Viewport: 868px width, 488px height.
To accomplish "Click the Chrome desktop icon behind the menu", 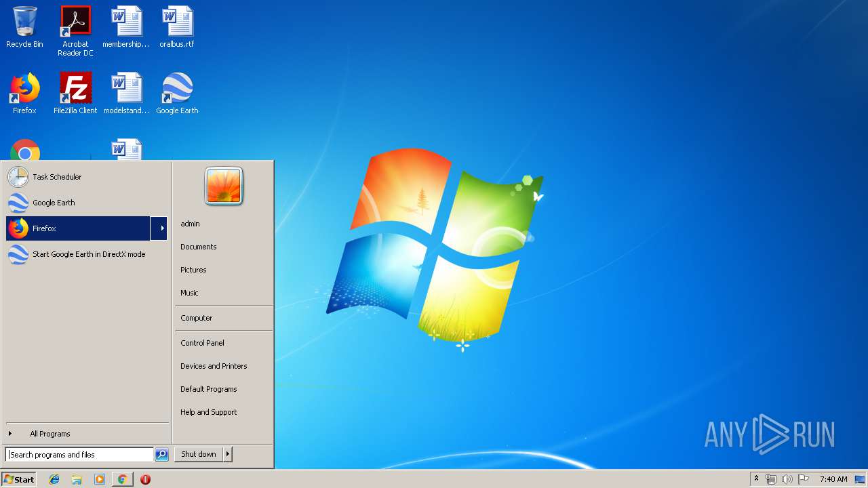I will [25, 150].
